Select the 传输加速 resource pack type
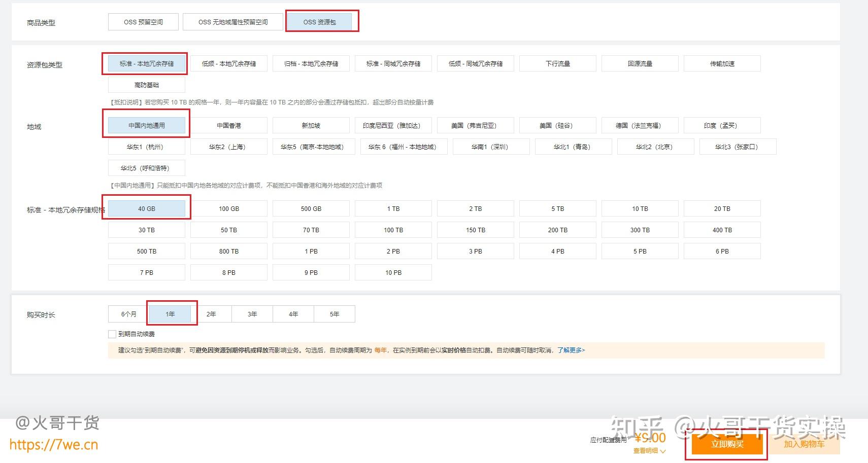868x463 pixels. coord(722,63)
